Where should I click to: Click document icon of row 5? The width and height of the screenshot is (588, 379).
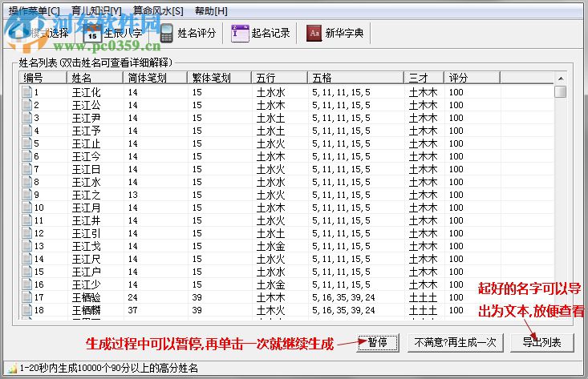[26, 143]
